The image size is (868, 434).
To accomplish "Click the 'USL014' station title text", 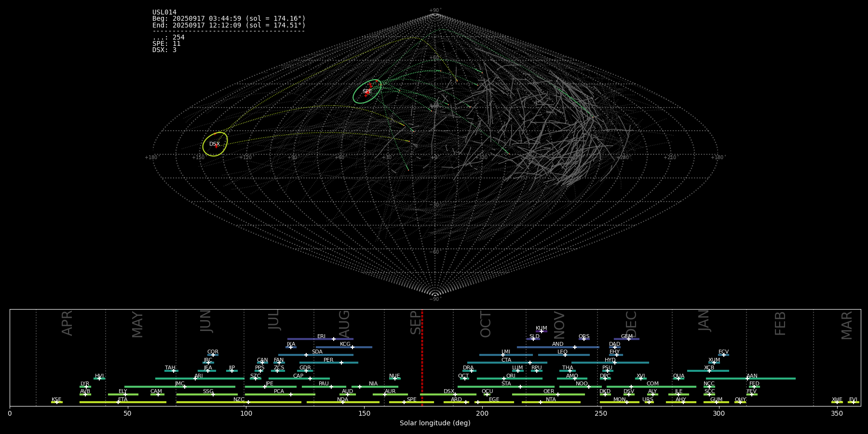I will [164, 13].
